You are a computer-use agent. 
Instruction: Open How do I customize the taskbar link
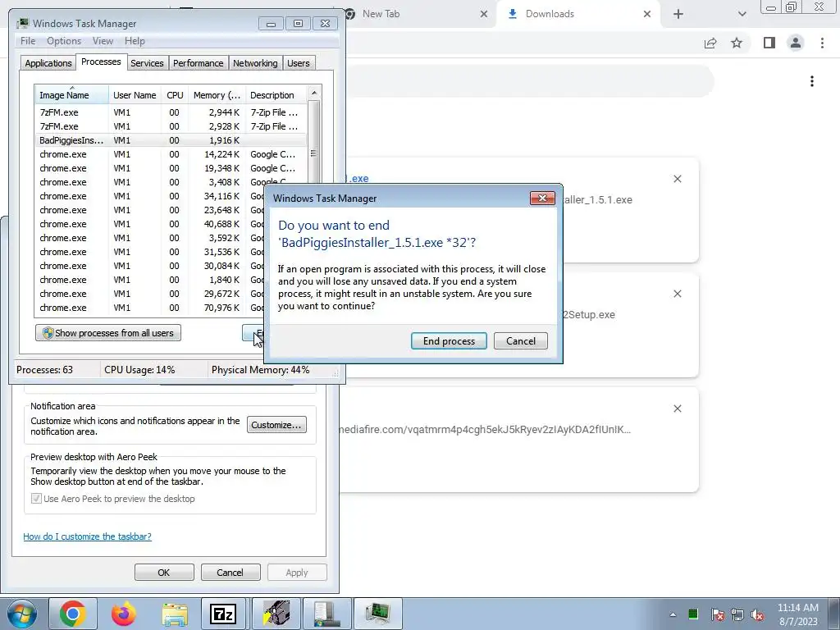point(87,536)
